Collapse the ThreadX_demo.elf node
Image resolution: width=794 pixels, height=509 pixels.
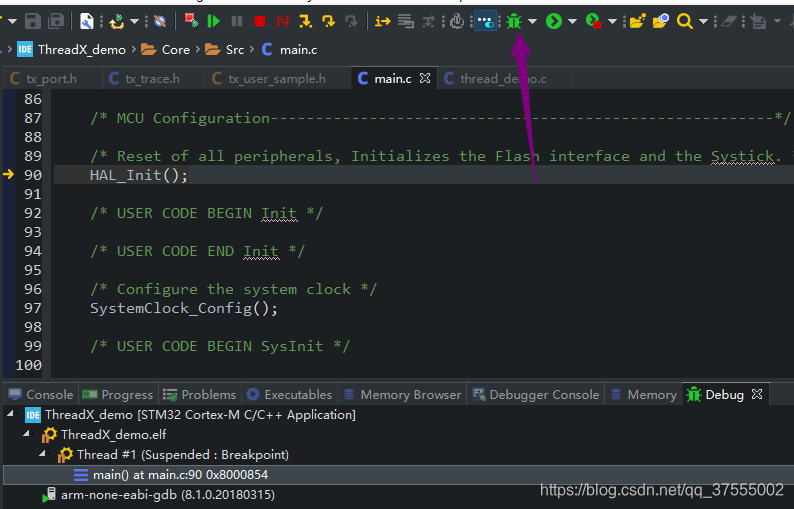tap(26, 434)
